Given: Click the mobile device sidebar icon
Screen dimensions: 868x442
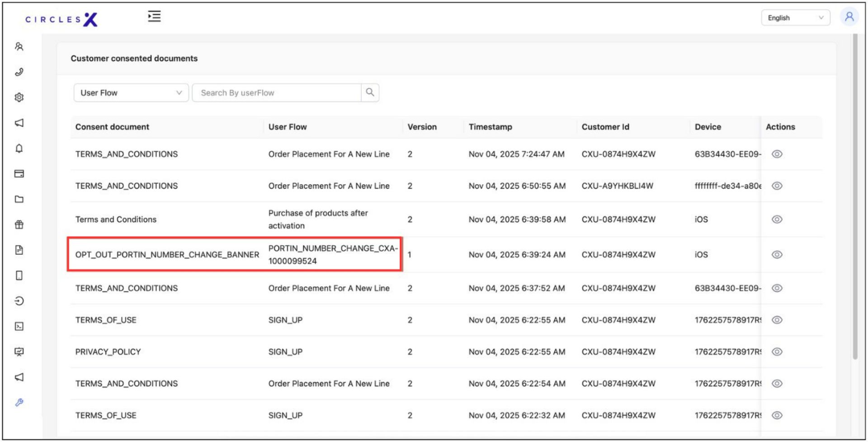Looking at the screenshot, I should point(19,276).
